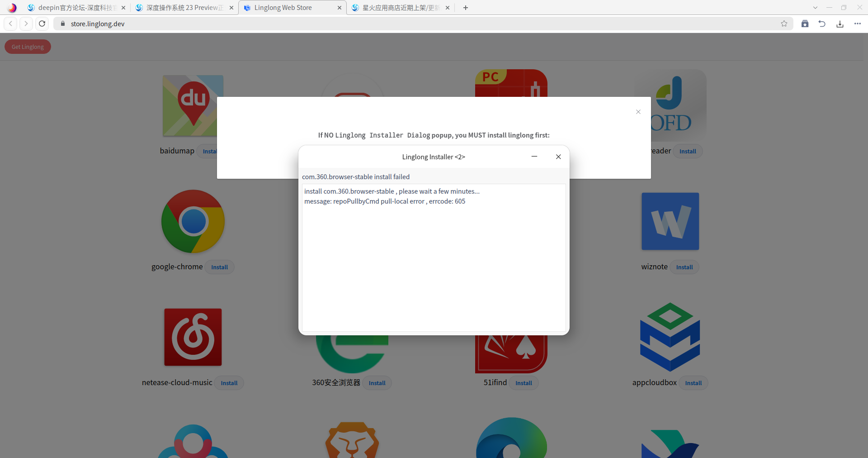This screenshot has height=458, width=868.
Task: Click the google-chrome app icon
Action: pyautogui.click(x=193, y=222)
